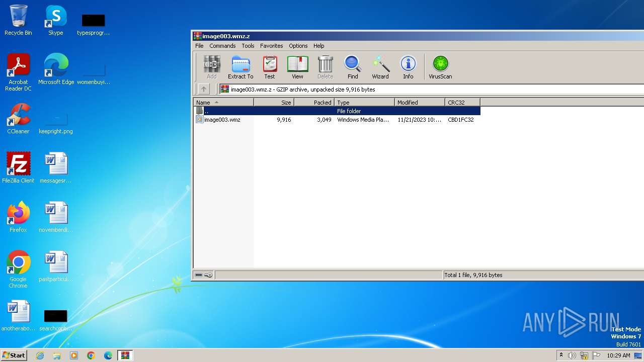This screenshot has height=362, width=644.
Task: Click the Test archive icon
Action: click(x=270, y=67)
